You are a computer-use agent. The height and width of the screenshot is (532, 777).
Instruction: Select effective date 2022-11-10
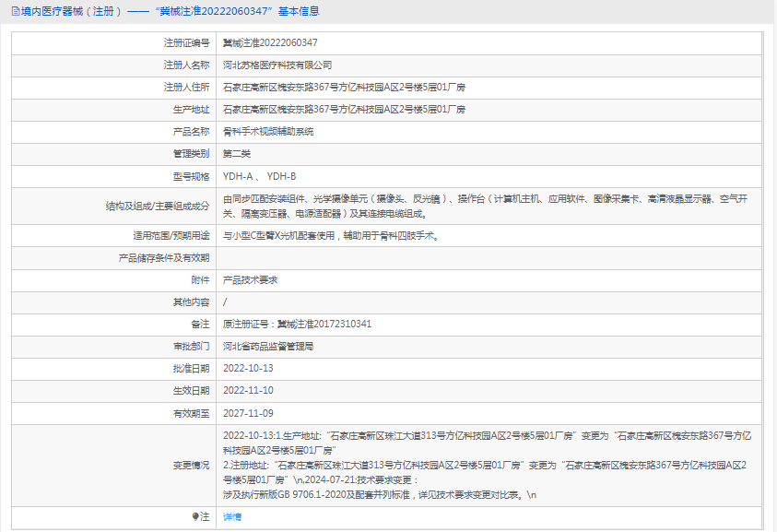(x=248, y=390)
